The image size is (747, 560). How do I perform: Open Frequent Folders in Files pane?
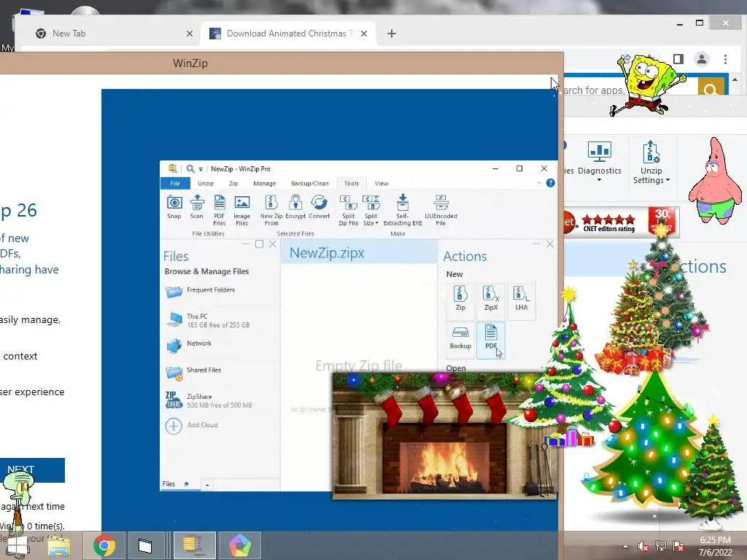[x=200, y=290]
